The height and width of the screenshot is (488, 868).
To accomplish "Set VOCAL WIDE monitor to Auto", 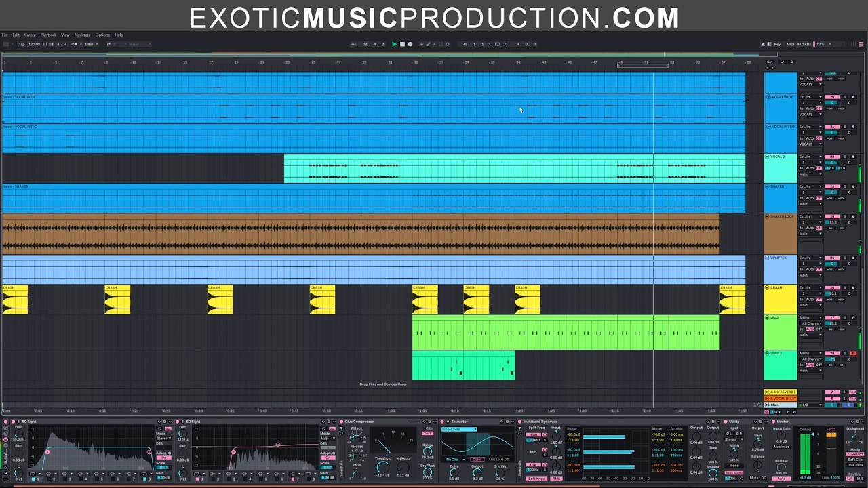I will pos(810,108).
